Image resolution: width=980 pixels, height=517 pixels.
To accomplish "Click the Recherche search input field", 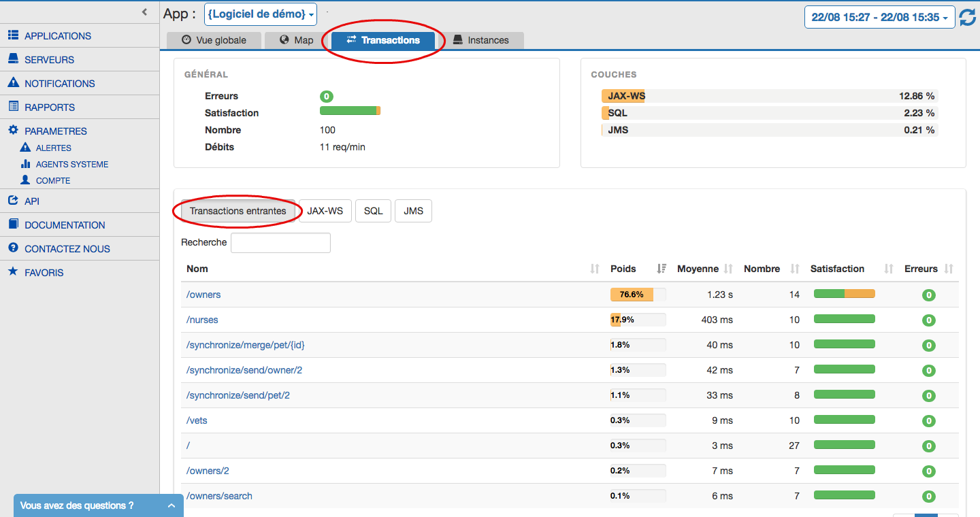I will point(280,243).
